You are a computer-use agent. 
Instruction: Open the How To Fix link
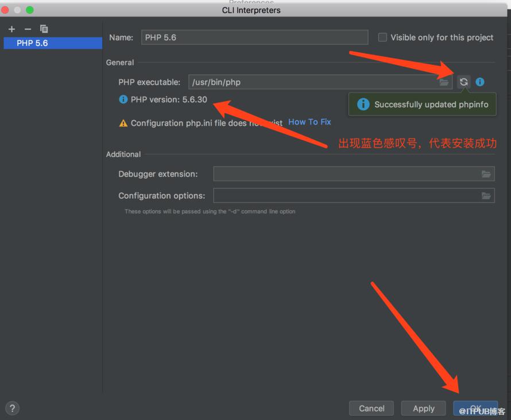click(309, 122)
